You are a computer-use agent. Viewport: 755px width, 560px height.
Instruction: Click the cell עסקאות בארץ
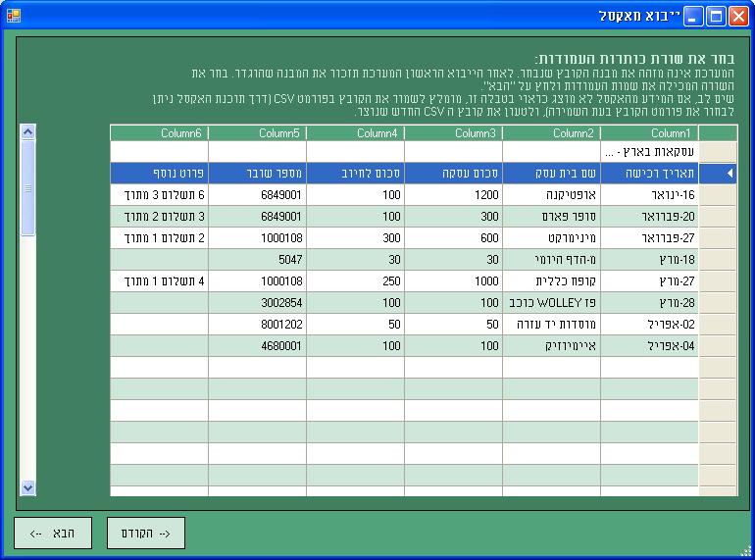tap(649, 152)
